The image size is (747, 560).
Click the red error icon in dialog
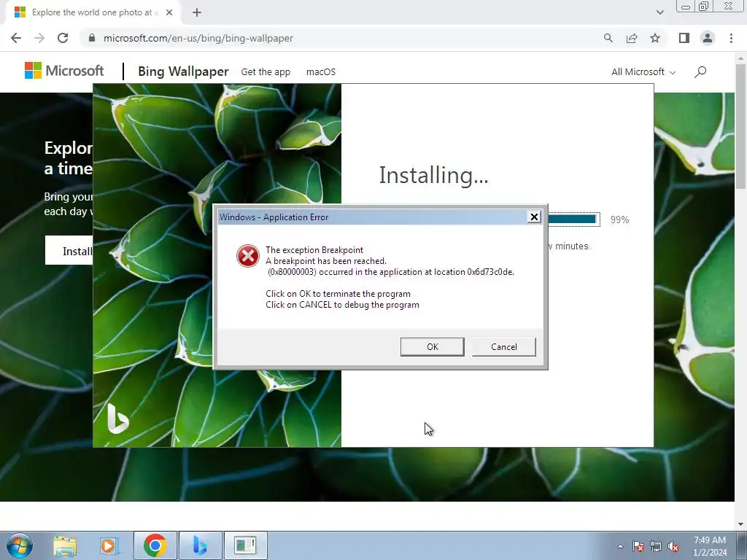(x=248, y=256)
